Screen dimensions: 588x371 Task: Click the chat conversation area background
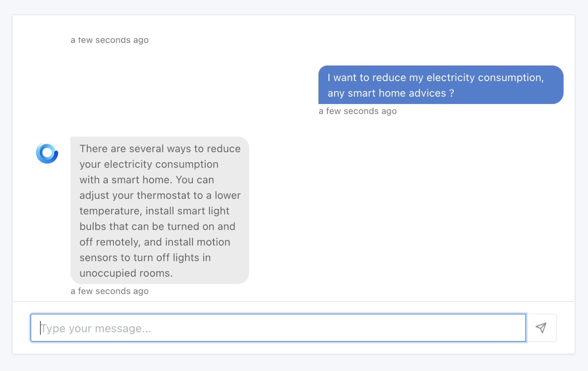[x=412, y=206]
